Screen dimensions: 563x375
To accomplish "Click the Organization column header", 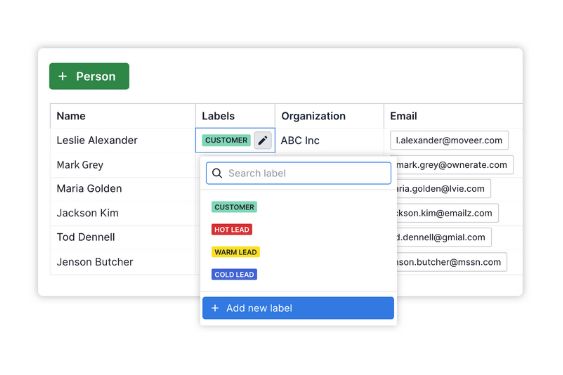I will pos(313,116).
